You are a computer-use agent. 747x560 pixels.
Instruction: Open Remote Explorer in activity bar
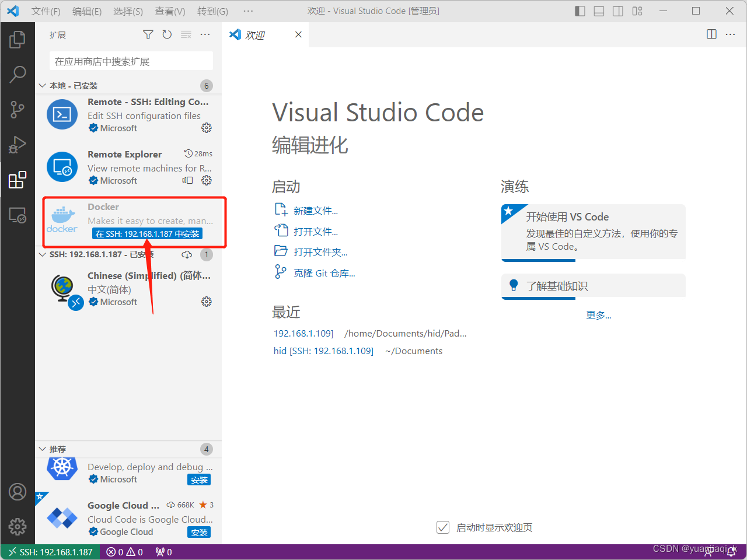coord(18,215)
